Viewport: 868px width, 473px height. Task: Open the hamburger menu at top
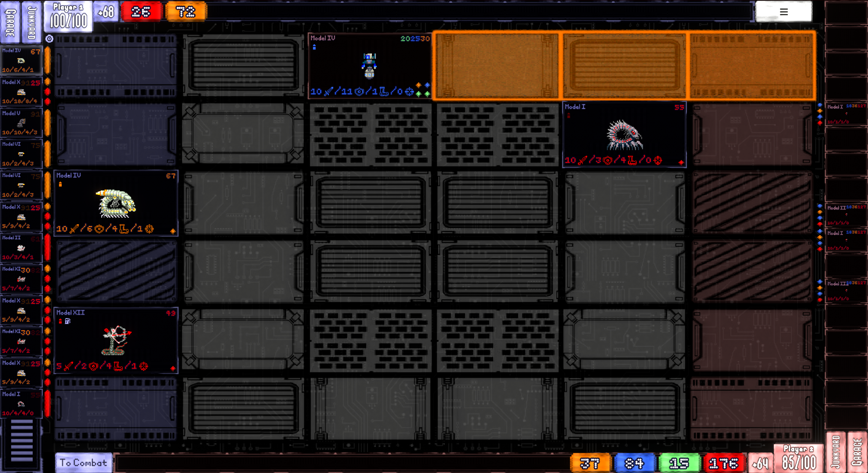[x=783, y=12]
